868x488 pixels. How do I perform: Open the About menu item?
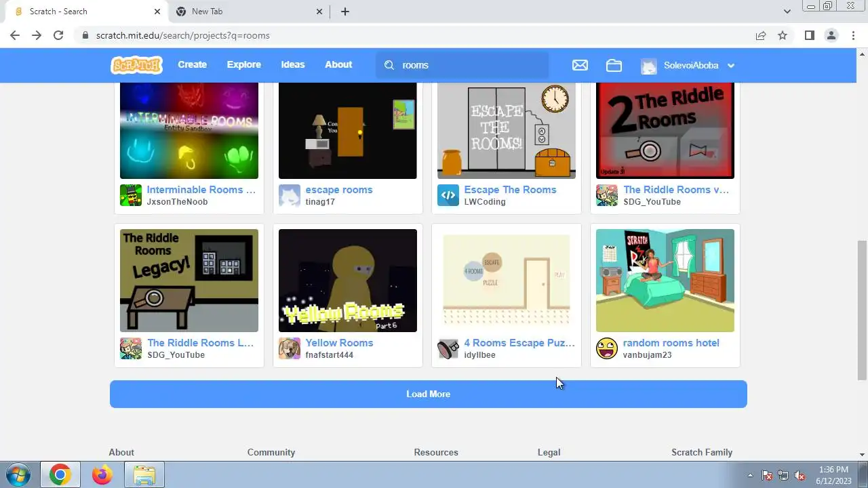pyautogui.click(x=338, y=65)
